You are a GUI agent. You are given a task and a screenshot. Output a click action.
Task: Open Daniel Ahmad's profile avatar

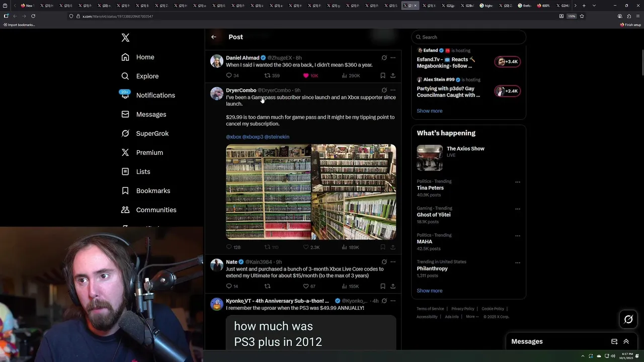point(217,61)
